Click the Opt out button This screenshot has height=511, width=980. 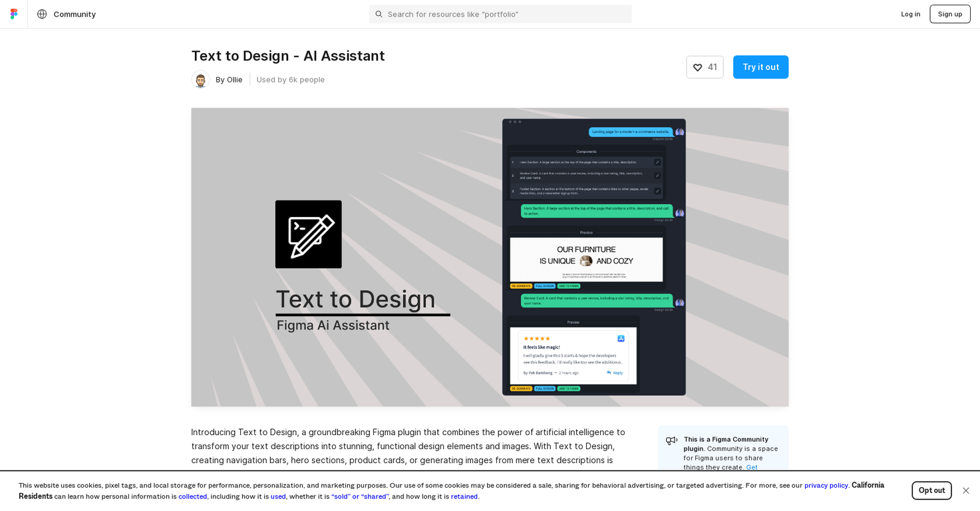931,490
